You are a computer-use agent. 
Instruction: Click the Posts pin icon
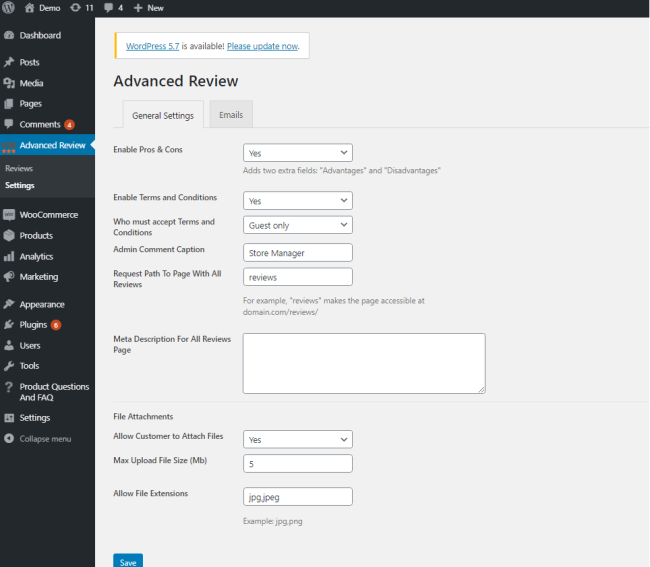9,62
